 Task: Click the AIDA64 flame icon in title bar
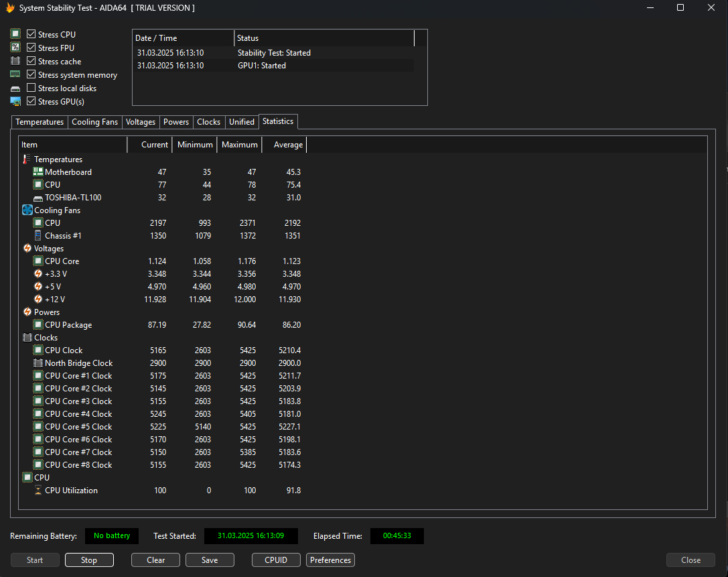[10, 8]
